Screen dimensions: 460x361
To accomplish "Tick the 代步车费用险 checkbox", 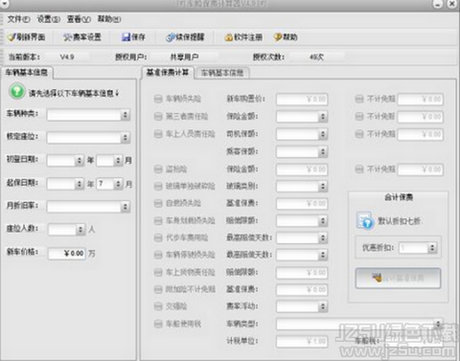I will pos(158,238).
